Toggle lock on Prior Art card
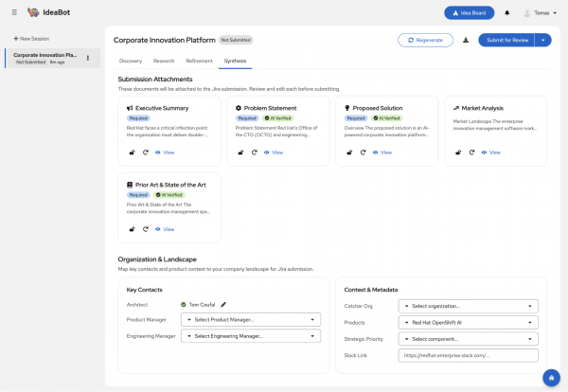 (133, 229)
